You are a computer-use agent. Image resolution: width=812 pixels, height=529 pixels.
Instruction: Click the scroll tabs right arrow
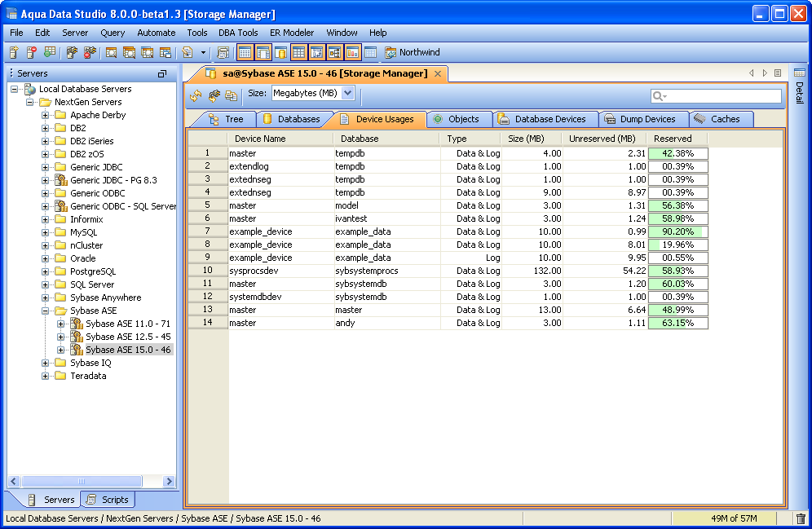[765, 73]
